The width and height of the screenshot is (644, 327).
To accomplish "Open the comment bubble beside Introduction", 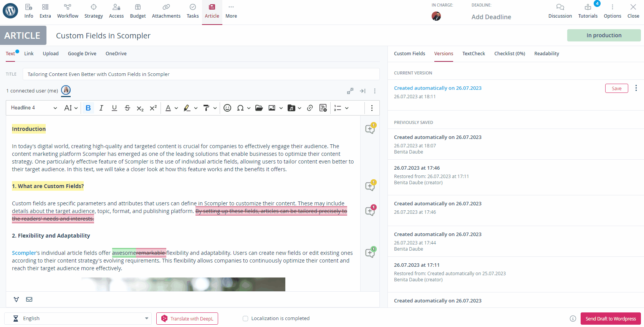I will point(370,129).
